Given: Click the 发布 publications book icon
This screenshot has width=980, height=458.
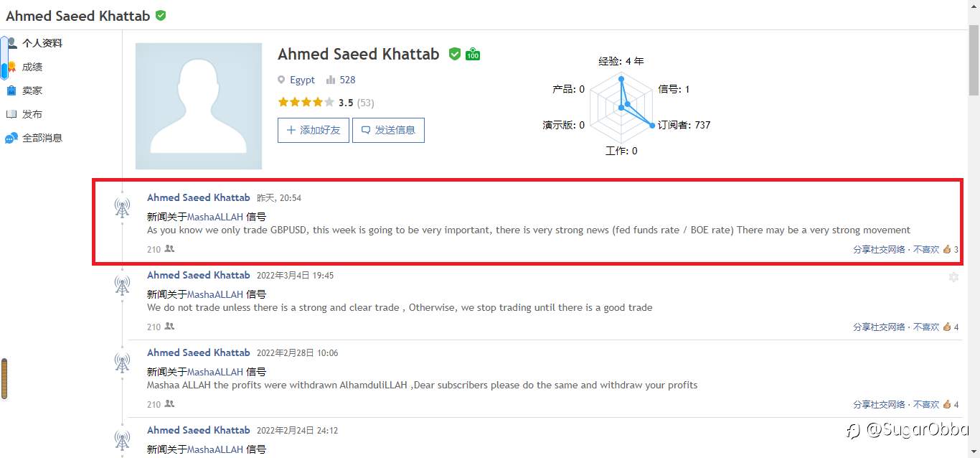Looking at the screenshot, I should pos(11,114).
